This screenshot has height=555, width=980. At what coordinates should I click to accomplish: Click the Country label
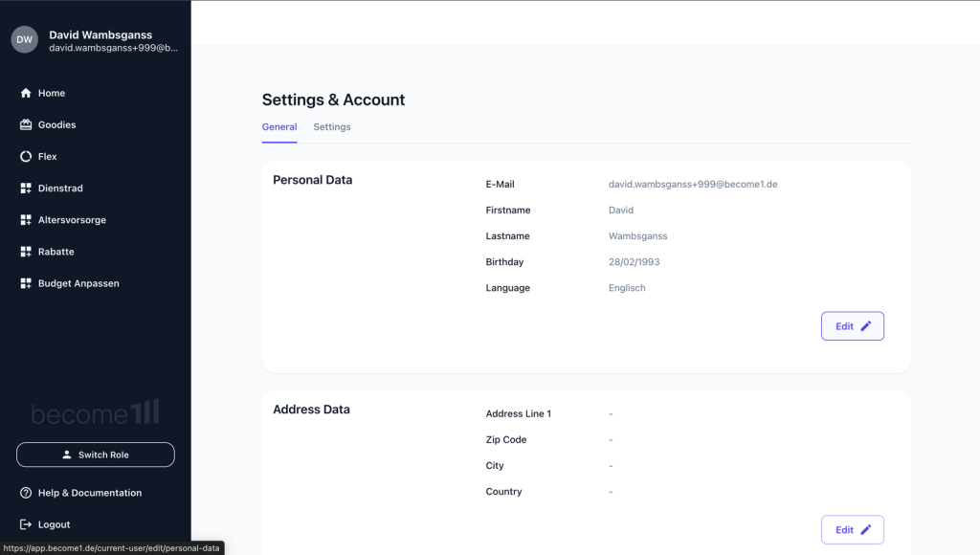point(503,491)
